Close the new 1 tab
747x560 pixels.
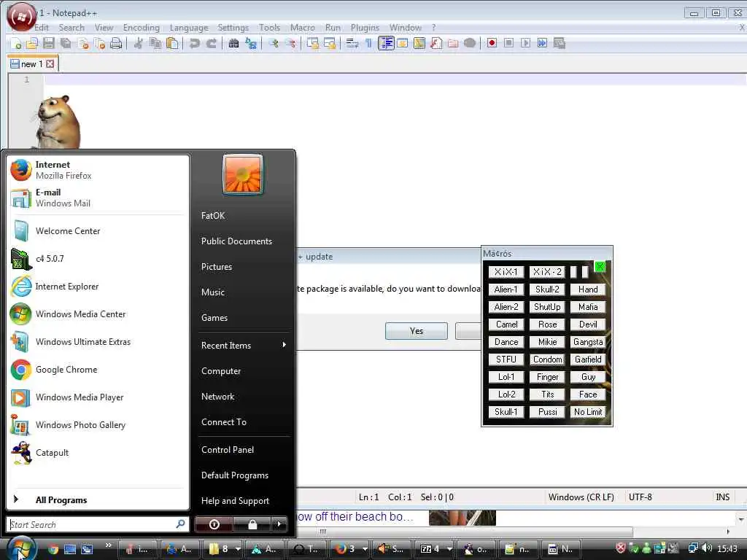(x=50, y=64)
